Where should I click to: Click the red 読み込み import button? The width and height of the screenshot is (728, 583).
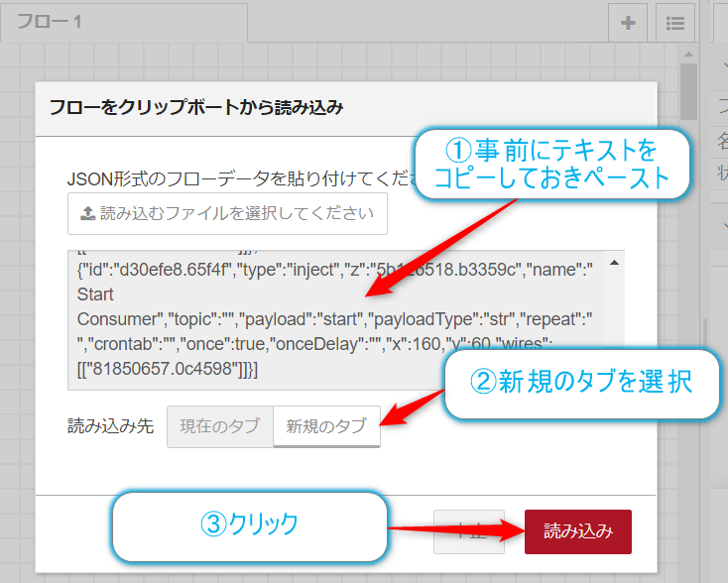coord(577,531)
